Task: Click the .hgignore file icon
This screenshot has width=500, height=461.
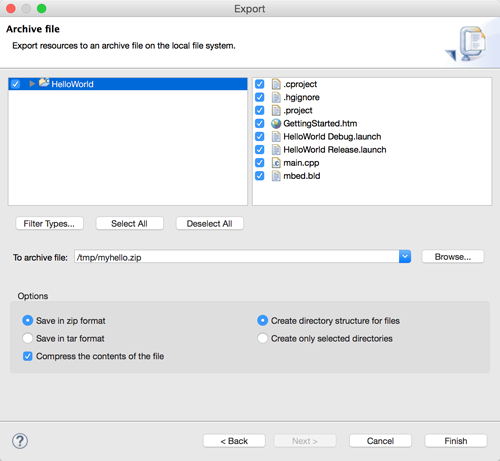Action: [x=276, y=97]
